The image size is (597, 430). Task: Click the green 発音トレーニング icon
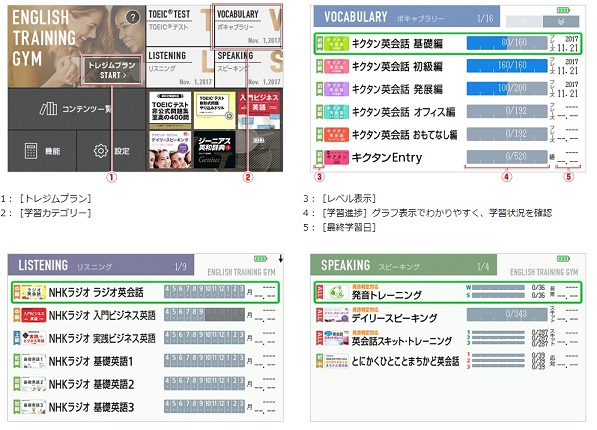[x=336, y=293]
